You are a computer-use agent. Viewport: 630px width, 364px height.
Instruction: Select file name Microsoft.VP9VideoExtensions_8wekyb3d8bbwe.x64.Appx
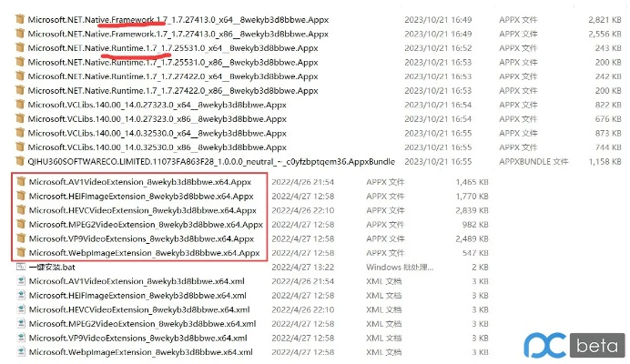pyautogui.click(x=141, y=238)
